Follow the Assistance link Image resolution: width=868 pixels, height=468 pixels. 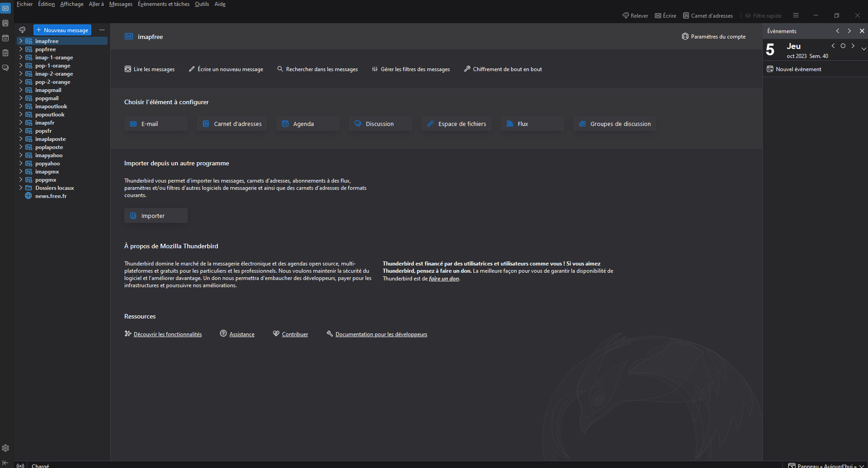[x=242, y=334]
